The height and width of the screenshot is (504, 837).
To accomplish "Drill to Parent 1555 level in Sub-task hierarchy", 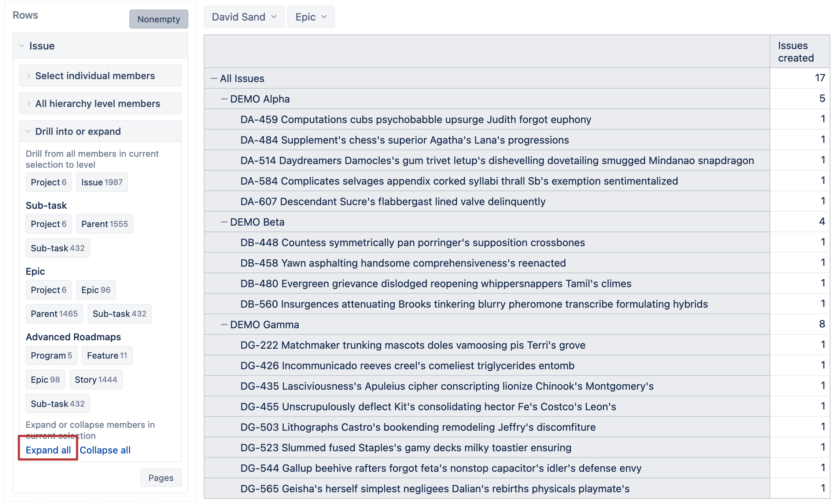I will [104, 224].
